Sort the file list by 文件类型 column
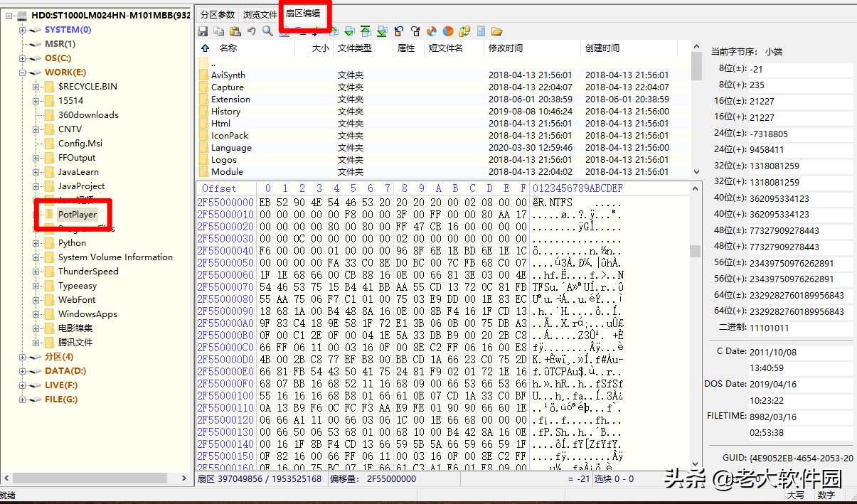The width and height of the screenshot is (857, 504). pos(363,48)
